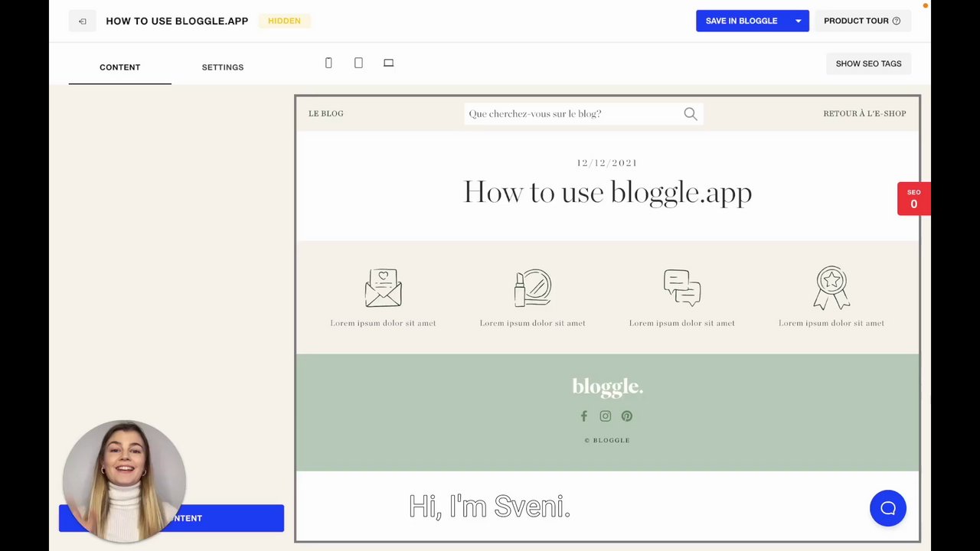Select the How to use bloggle.app heading
Image resolution: width=980 pixels, height=551 pixels.
point(608,193)
